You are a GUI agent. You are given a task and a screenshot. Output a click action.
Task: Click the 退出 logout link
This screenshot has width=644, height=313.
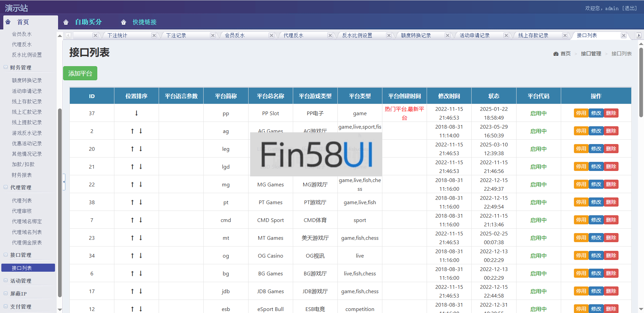(630, 8)
